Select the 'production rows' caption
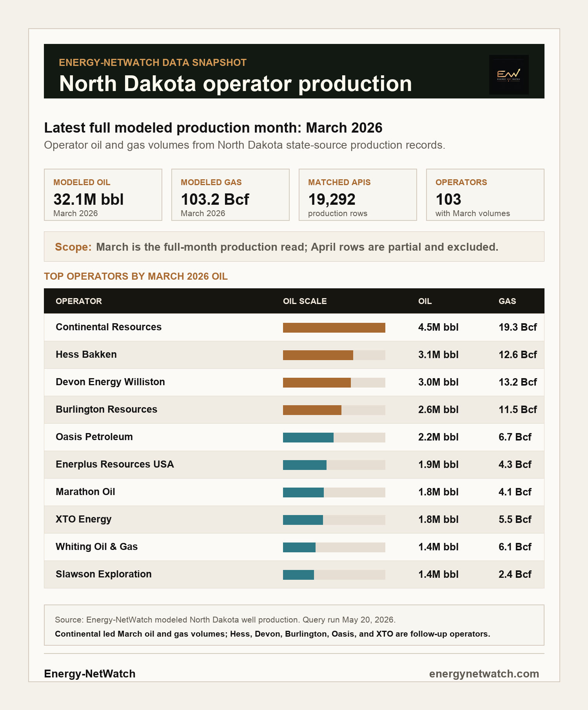 pyautogui.click(x=338, y=213)
